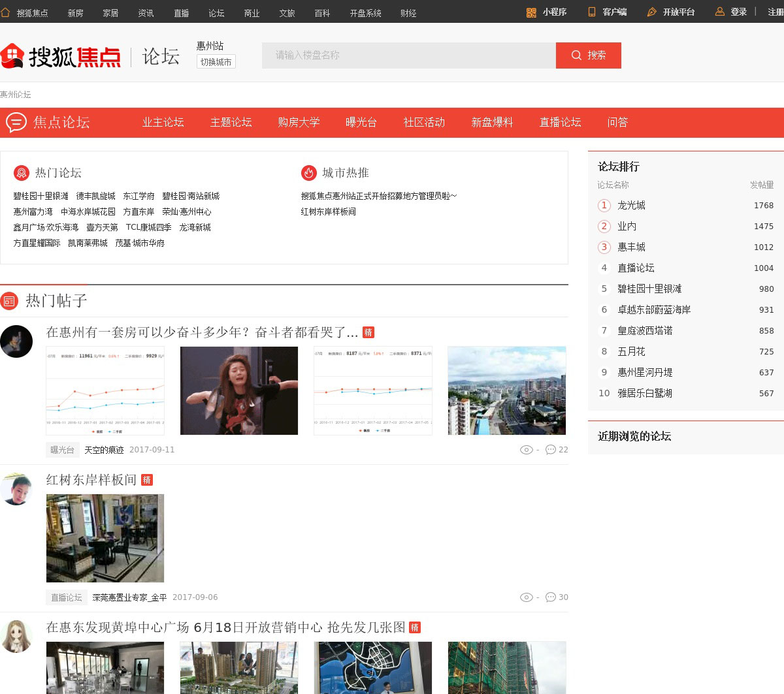Open the 切换城市 city switcher
The image size is (784, 694).
[x=216, y=62]
